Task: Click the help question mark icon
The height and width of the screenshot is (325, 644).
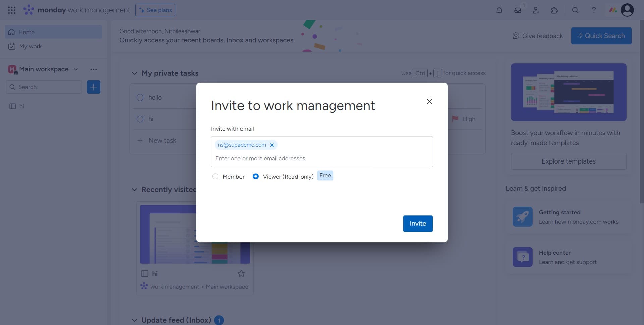Action: tap(594, 10)
